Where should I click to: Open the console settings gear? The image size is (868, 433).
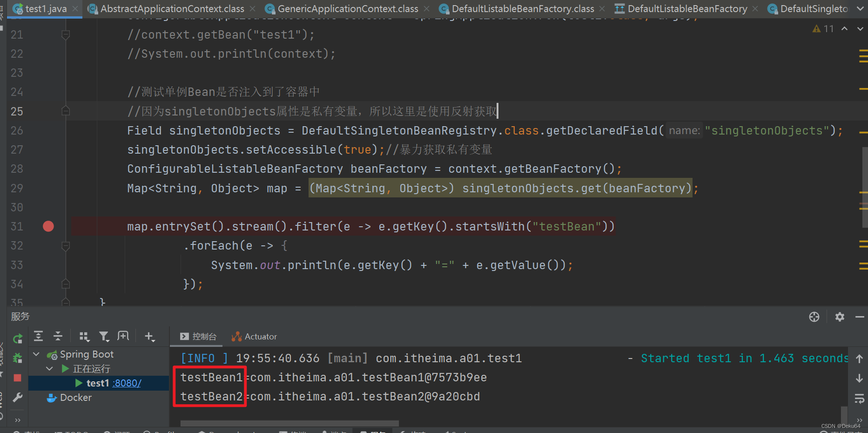840,317
